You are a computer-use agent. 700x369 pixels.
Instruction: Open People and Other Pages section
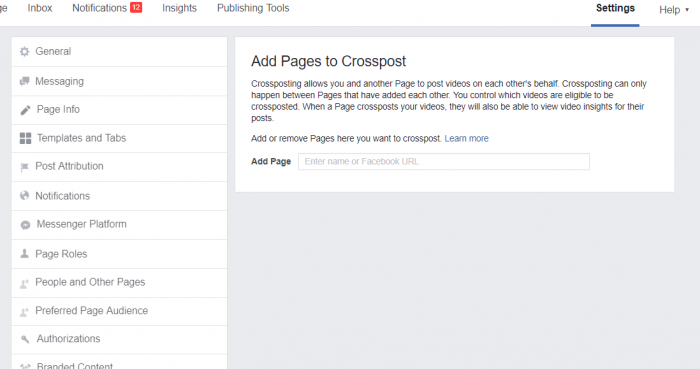(119, 282)
